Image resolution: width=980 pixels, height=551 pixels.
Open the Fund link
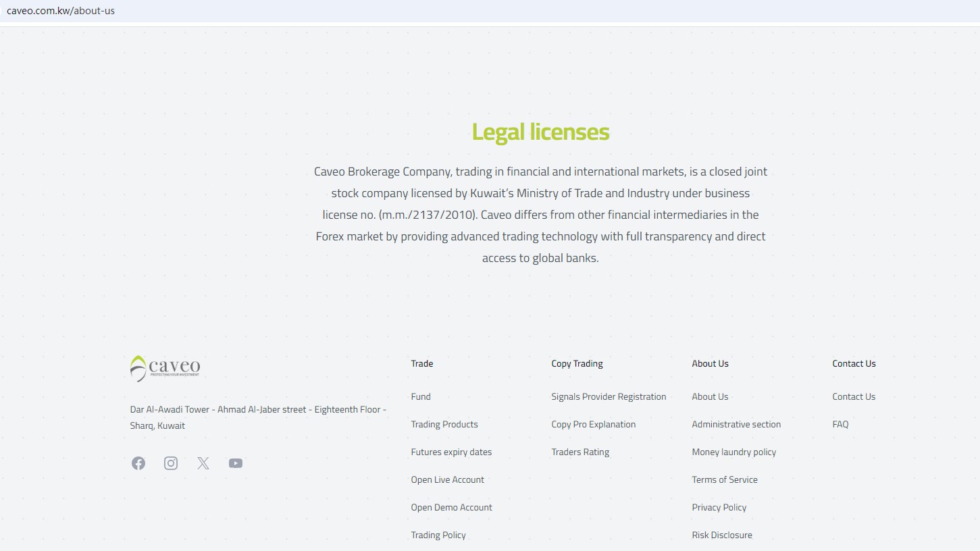pyautogui.click(x=421, y=397)
